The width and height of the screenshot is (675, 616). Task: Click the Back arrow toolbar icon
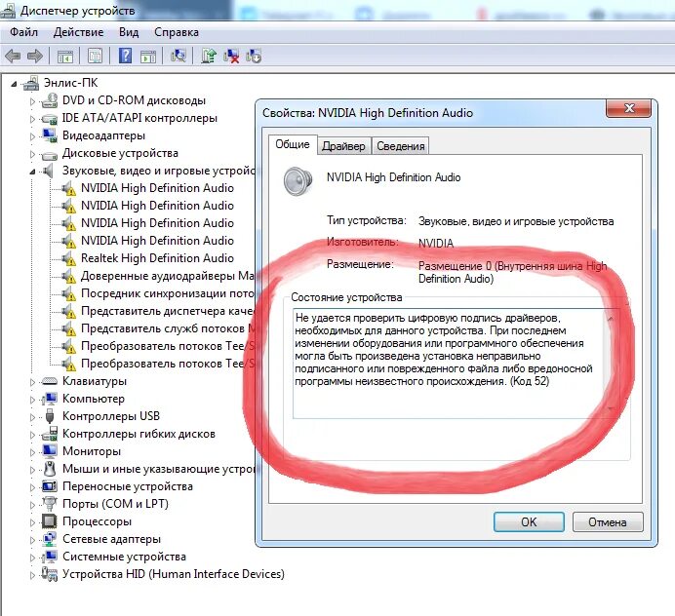tap(13, 56)
